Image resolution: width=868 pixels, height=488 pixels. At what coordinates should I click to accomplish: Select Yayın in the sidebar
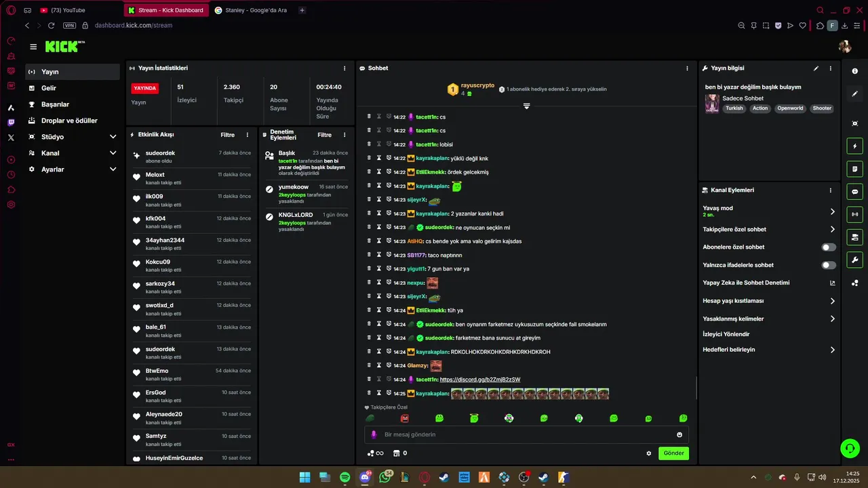point(73,72)
